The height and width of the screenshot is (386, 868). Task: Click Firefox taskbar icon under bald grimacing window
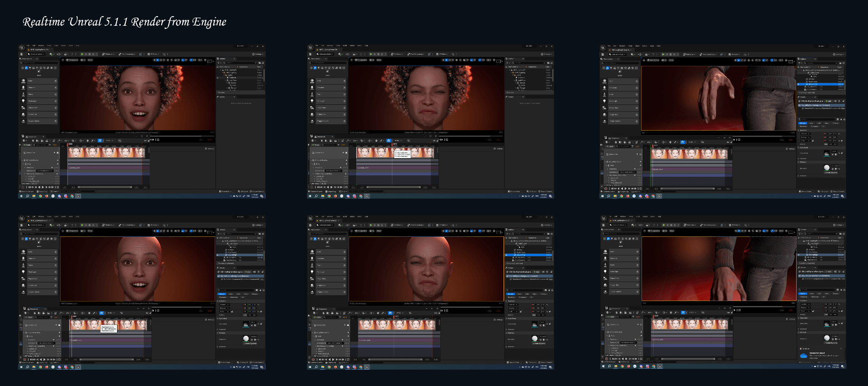[335, 367]
